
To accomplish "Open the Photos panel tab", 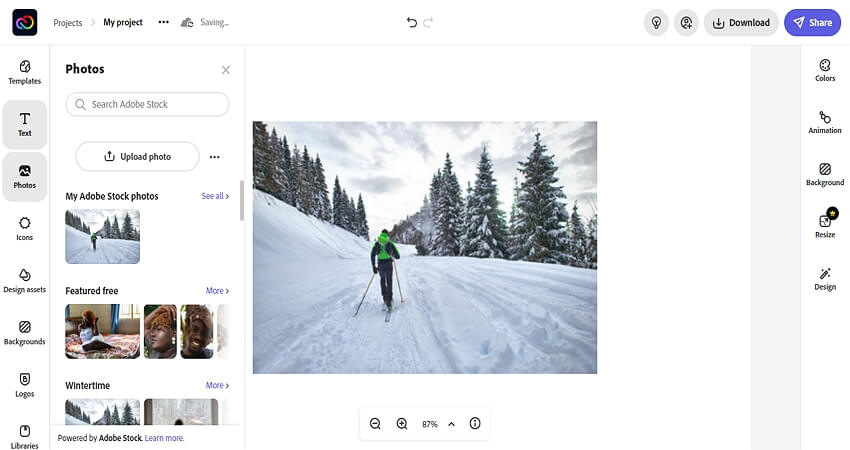I will tap(24, 177).
